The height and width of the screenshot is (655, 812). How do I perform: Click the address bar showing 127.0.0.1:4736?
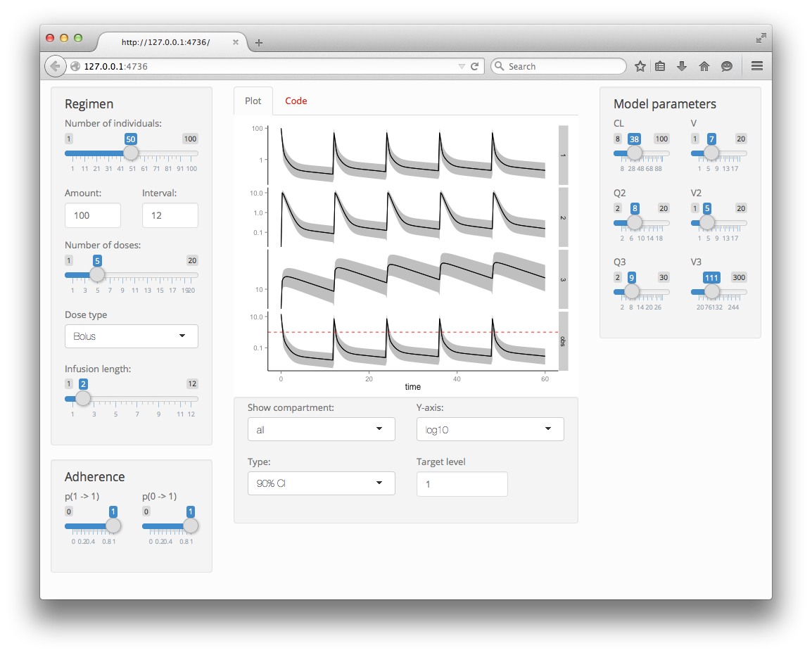point(269,66)
